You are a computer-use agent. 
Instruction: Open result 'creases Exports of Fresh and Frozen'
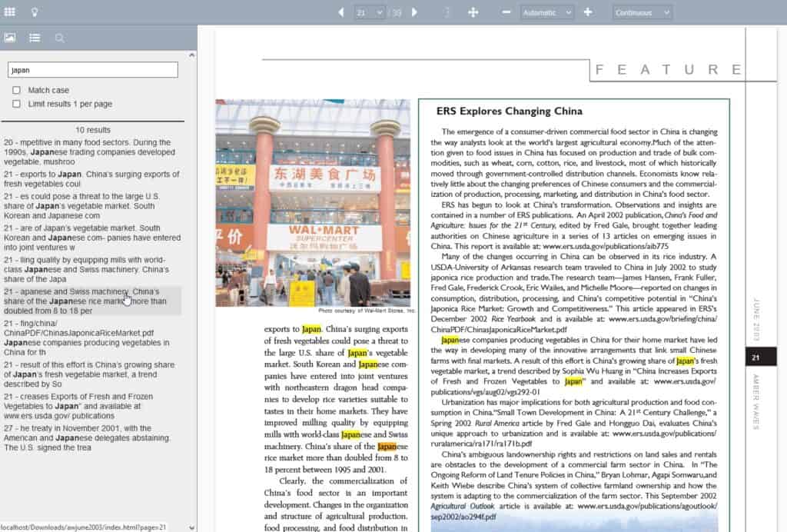pyautogui.click(x=91, y=406)
